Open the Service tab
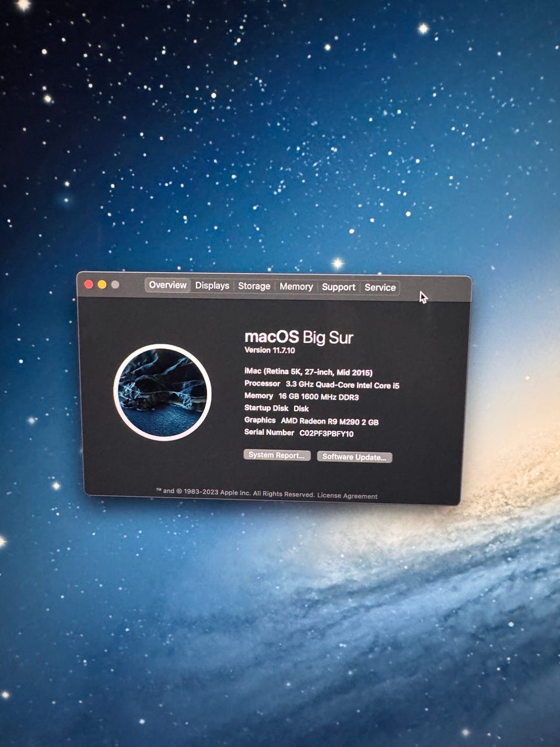Screen dimensions: 560x747 click(380, 288)
